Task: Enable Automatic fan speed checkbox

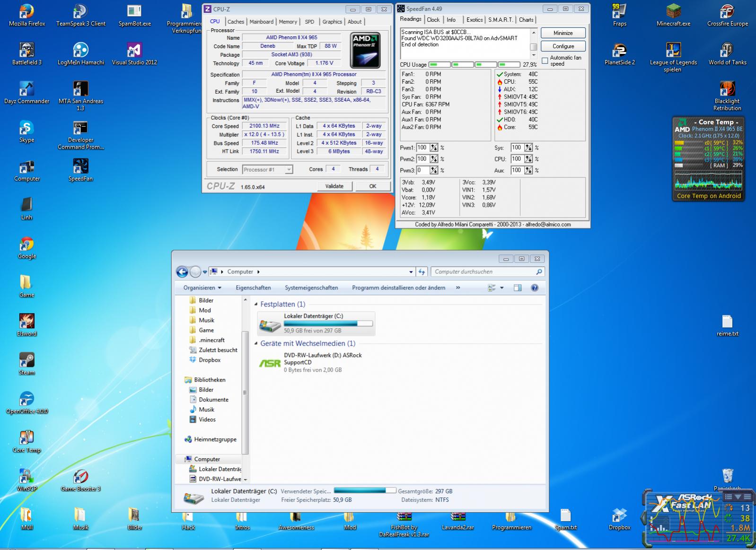Action: 545,61
